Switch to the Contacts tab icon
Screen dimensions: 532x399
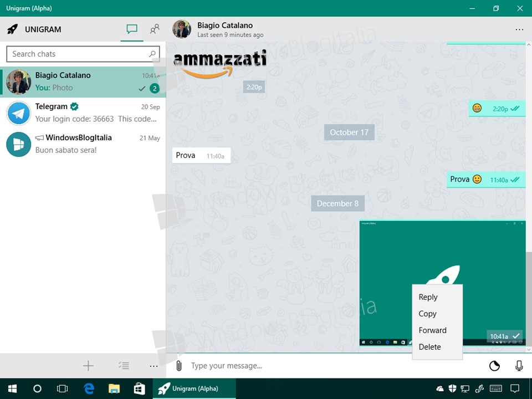(155, 29)
